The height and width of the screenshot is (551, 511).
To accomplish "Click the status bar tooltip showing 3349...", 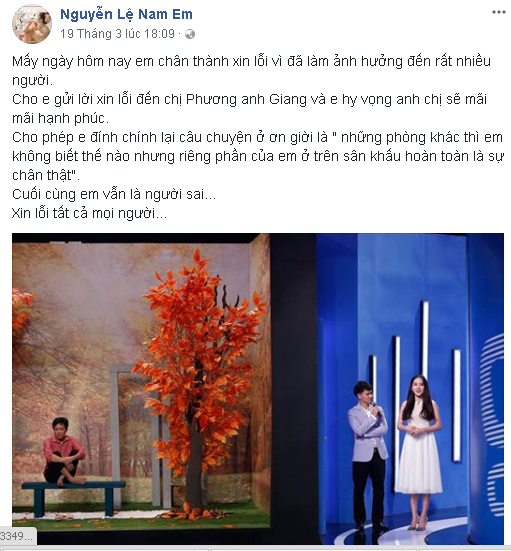I will (x=18, y=536).
